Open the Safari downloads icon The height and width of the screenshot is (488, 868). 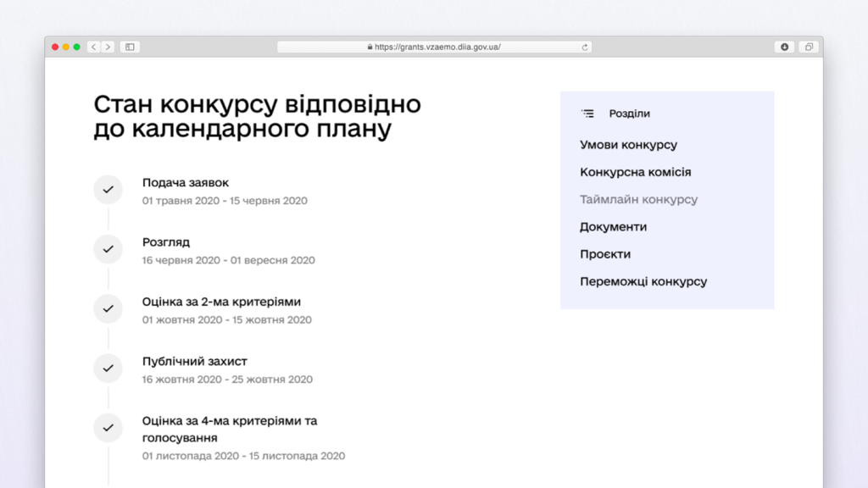784,47
